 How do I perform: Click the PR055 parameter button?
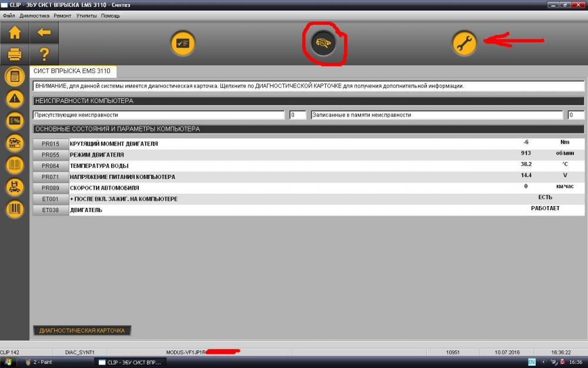pos(51,155)
